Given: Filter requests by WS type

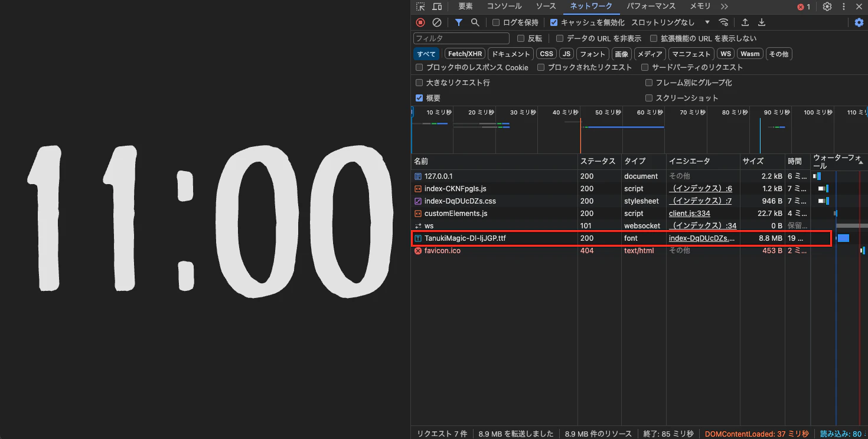Looking at the screenshot, I should pos(726,54).
